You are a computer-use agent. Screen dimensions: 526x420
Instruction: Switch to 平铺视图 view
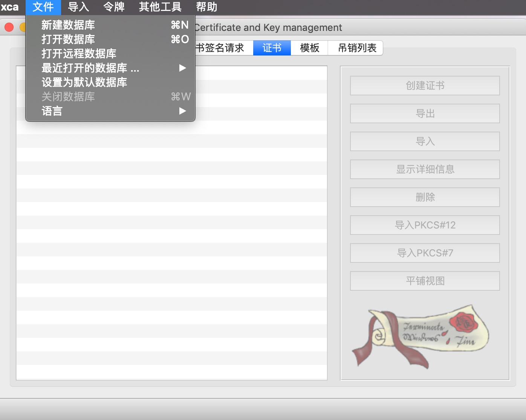click(425, 281)
